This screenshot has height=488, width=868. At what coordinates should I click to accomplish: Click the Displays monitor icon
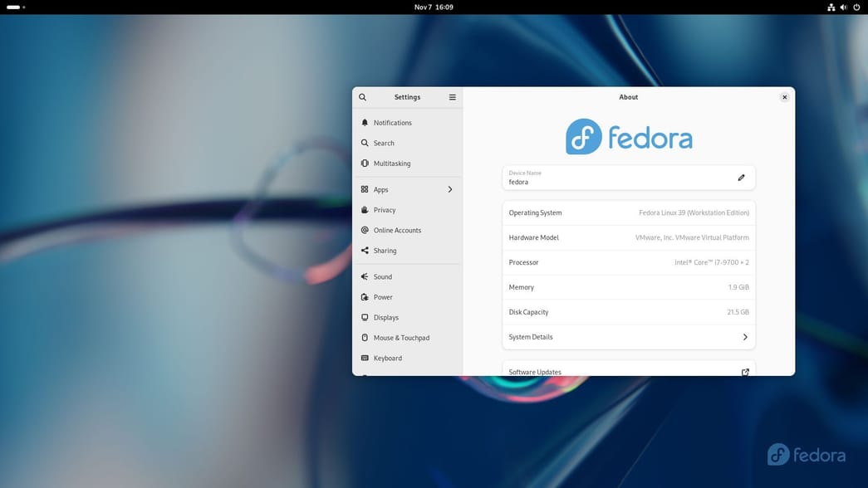tap(364, 317)
